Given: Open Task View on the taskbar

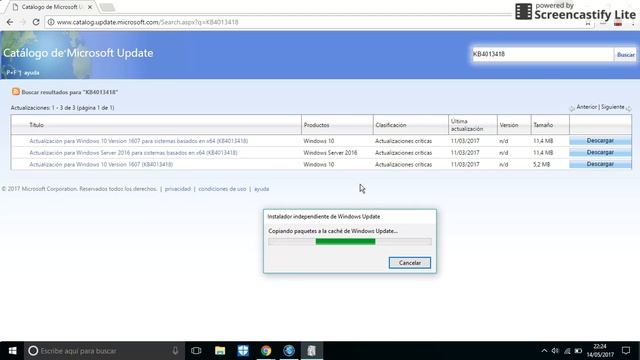Looking at the screenshot, I should tap(196, 351).
